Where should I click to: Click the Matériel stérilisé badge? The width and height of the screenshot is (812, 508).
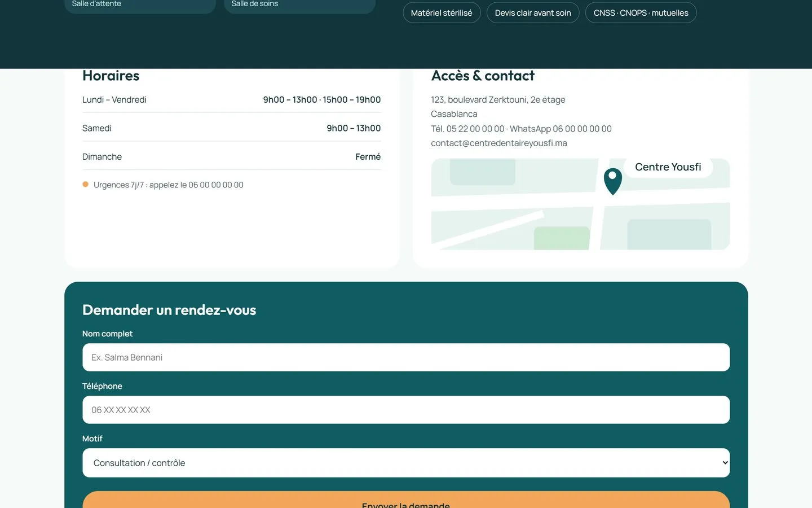[x=442, y=13]
